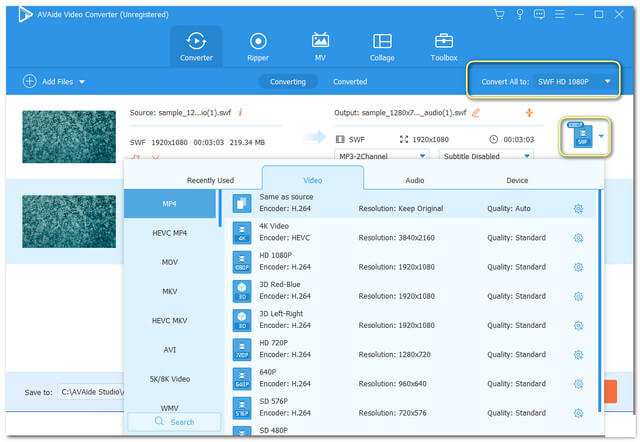Open the Ripper module
This screenshot has width=640, height=442.
(258, 47)
